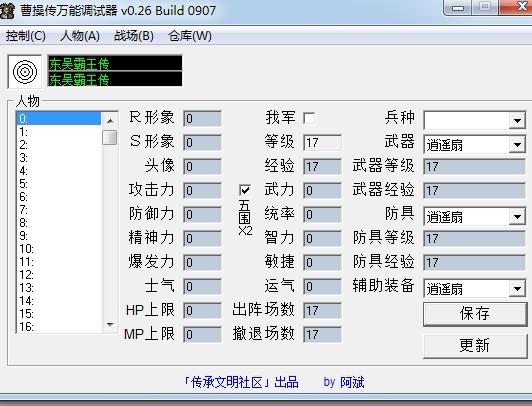The height and width of the screenshot is (406, 532).
Task: Open the 战场(B) menu
Action: point(134,36)
